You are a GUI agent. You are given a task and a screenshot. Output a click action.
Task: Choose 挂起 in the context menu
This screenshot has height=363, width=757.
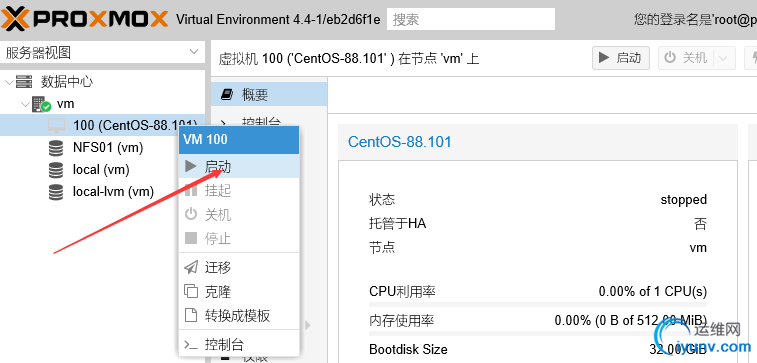coord(239,191)
